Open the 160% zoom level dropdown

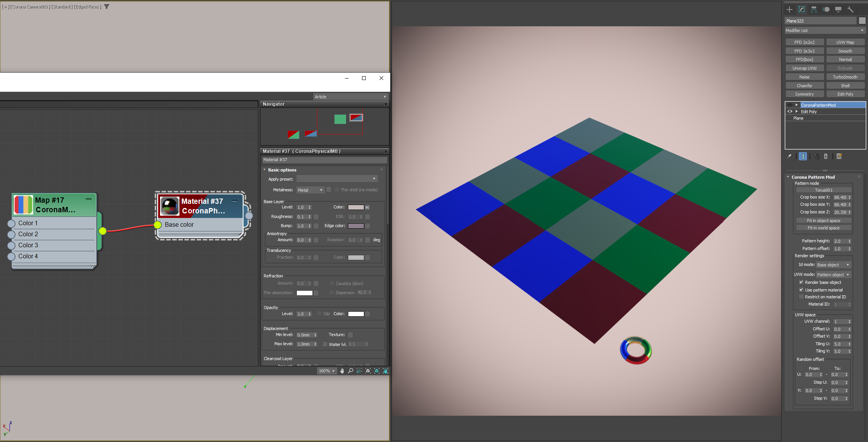pyautogui.click(x=327, y=371)
